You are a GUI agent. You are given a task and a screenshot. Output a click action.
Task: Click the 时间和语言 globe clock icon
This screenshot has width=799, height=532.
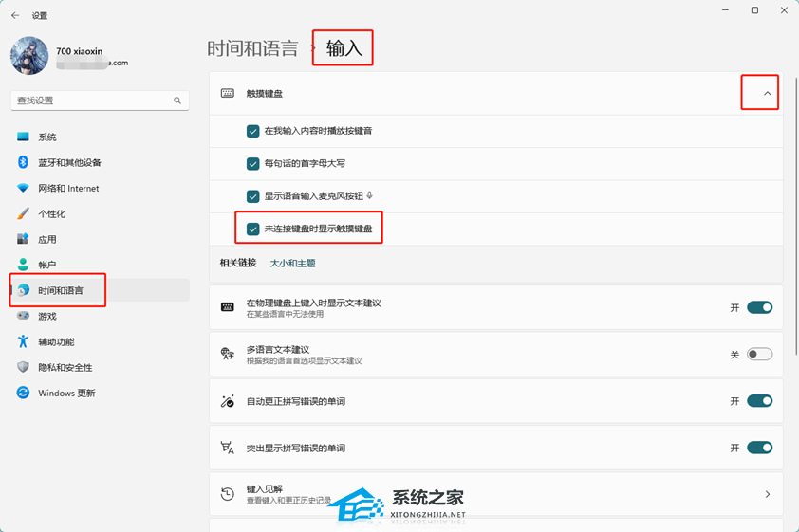[23, 290]
